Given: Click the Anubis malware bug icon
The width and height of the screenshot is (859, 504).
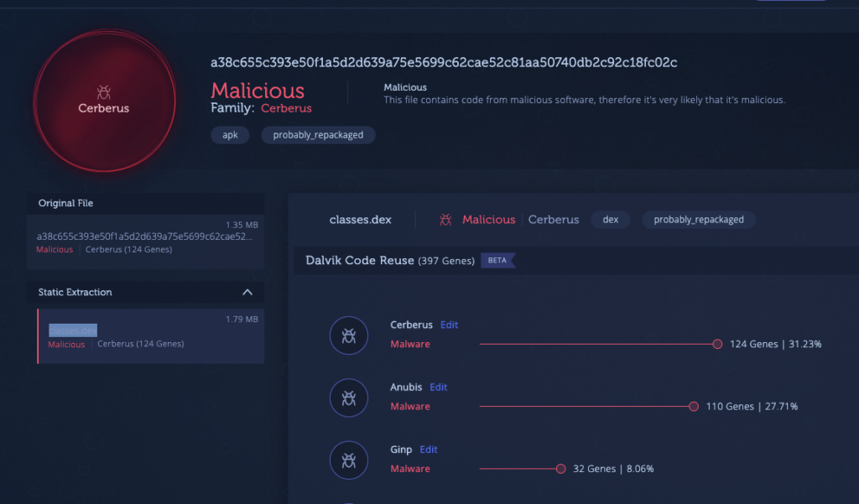Looking at the screenshot, I should (348, 397).
